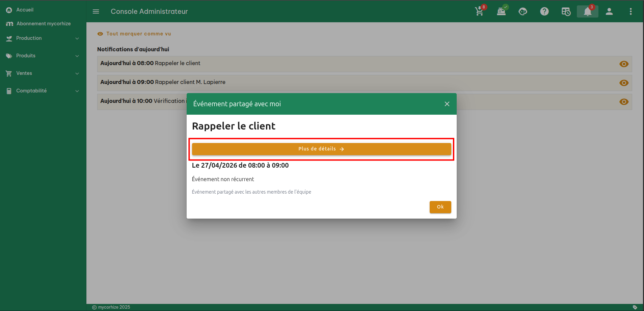Click the Comptabilité calculator icon in sidebar

point(9,91)
